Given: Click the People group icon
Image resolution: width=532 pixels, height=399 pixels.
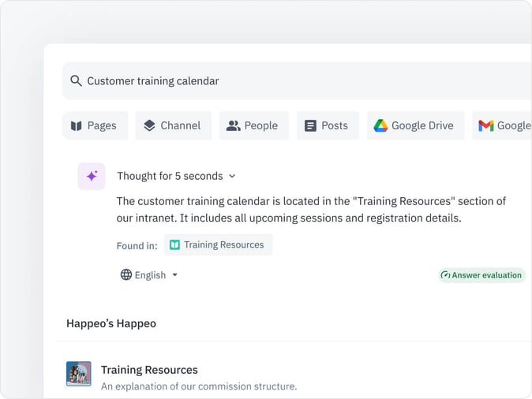Looking at the screenshot, I should 233,125.
